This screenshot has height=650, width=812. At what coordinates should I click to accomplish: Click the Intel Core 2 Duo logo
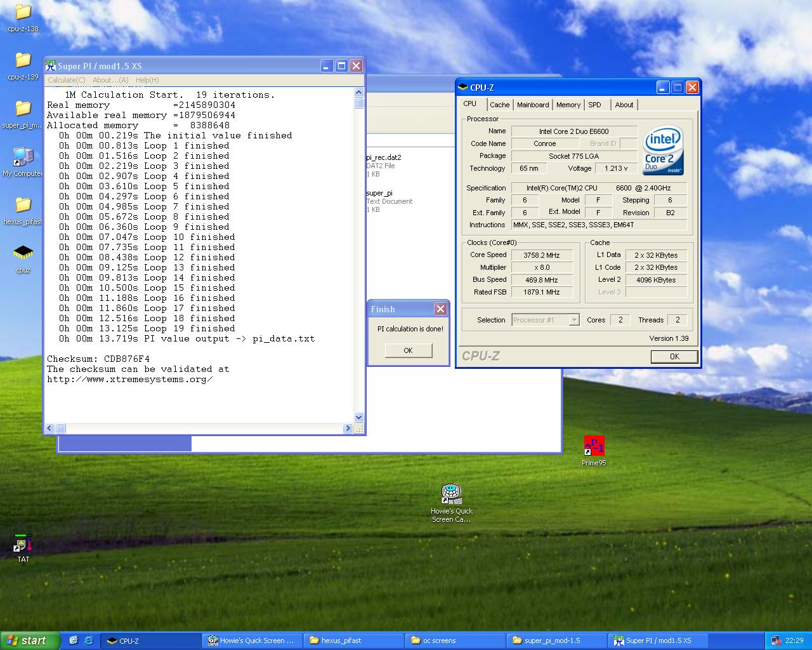[662, 151]
